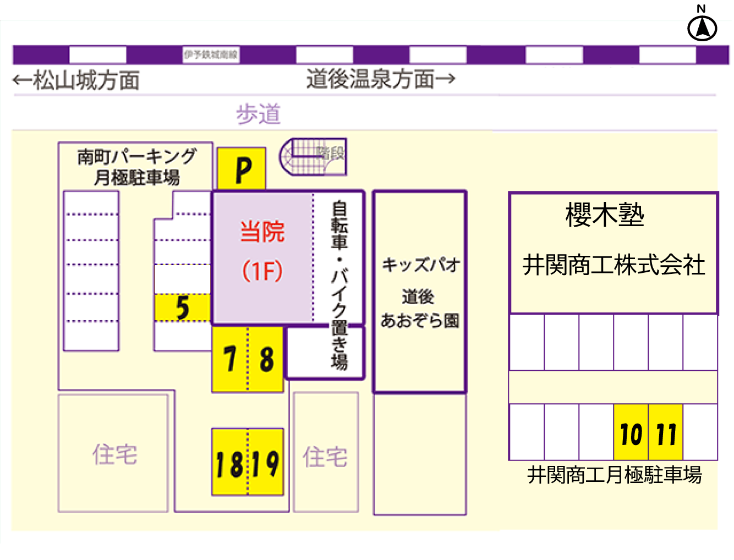The width and height of the screenshot is (734, 560).
Task: Click the 井関商工株式会社 label
Action: pyautogui.click(x=614, y=265)
